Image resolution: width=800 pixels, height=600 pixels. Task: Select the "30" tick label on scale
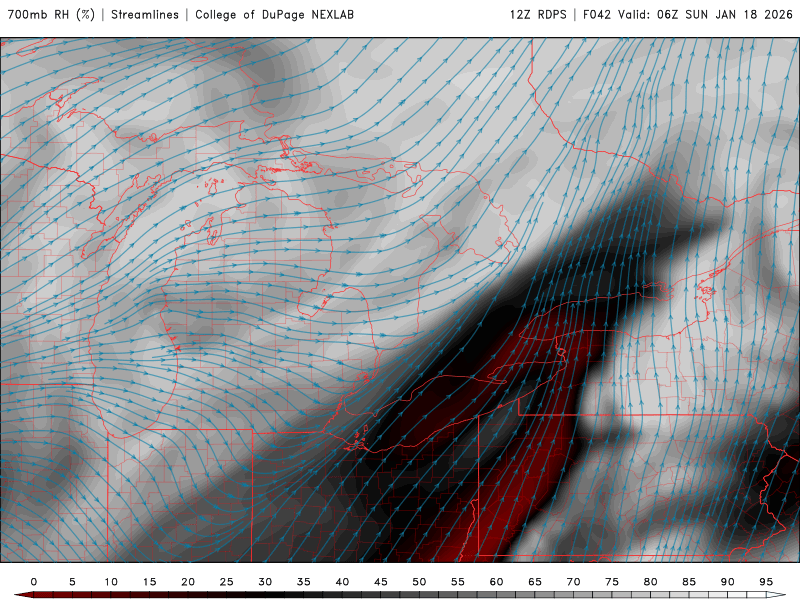tap(265, 582)
